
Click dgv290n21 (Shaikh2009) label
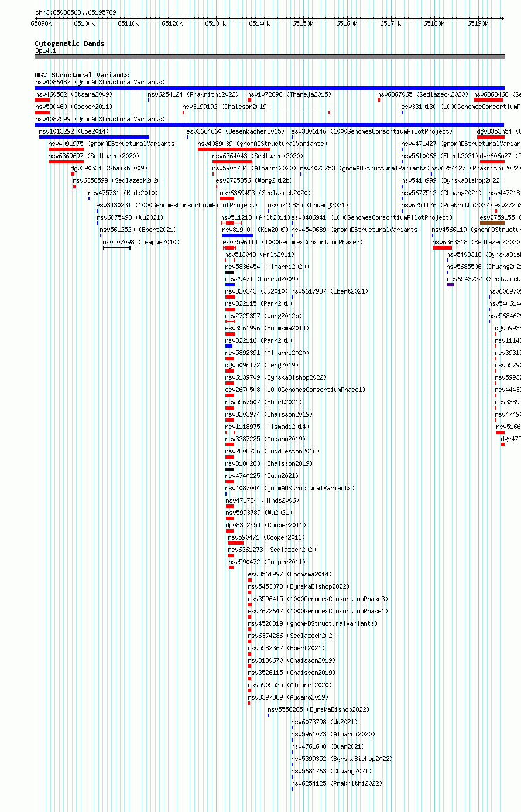(x=109, y=168)
